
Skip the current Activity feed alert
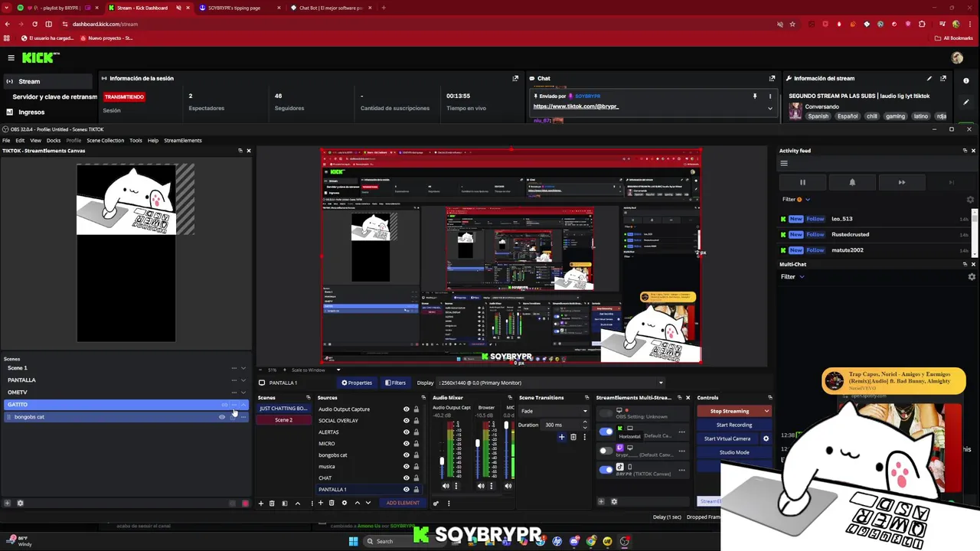click(x=901, y=182)
